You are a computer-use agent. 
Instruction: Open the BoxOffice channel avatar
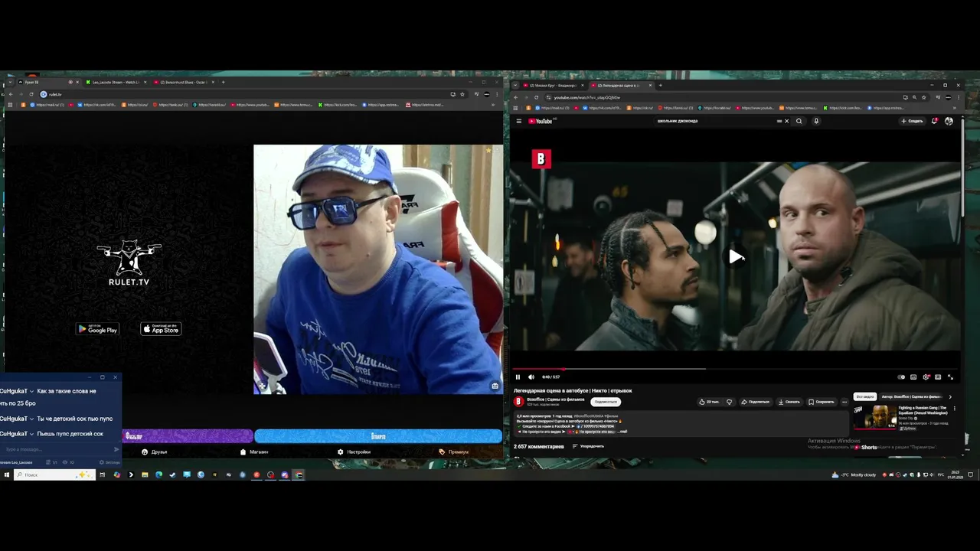(x=518, y=402)
